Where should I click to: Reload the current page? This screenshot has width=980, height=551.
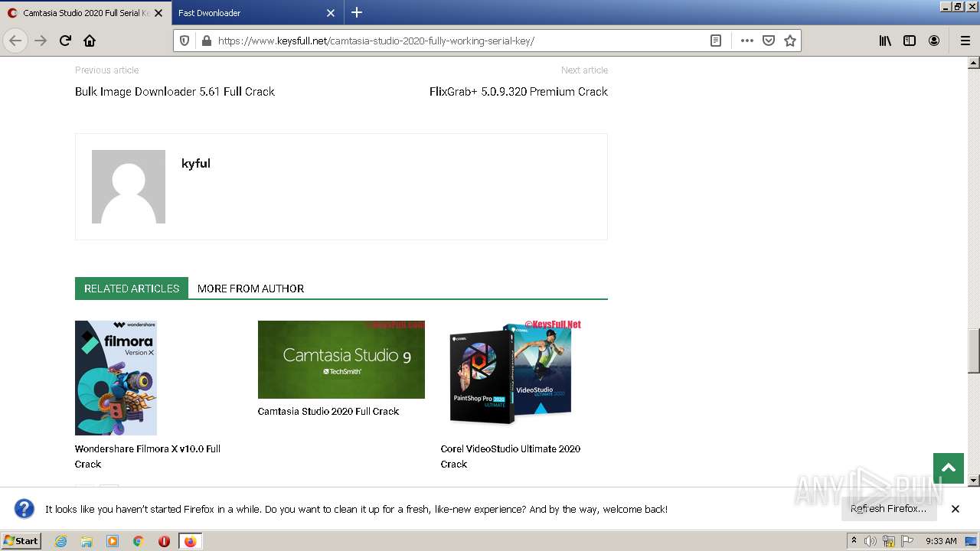[x=65, y=41]
